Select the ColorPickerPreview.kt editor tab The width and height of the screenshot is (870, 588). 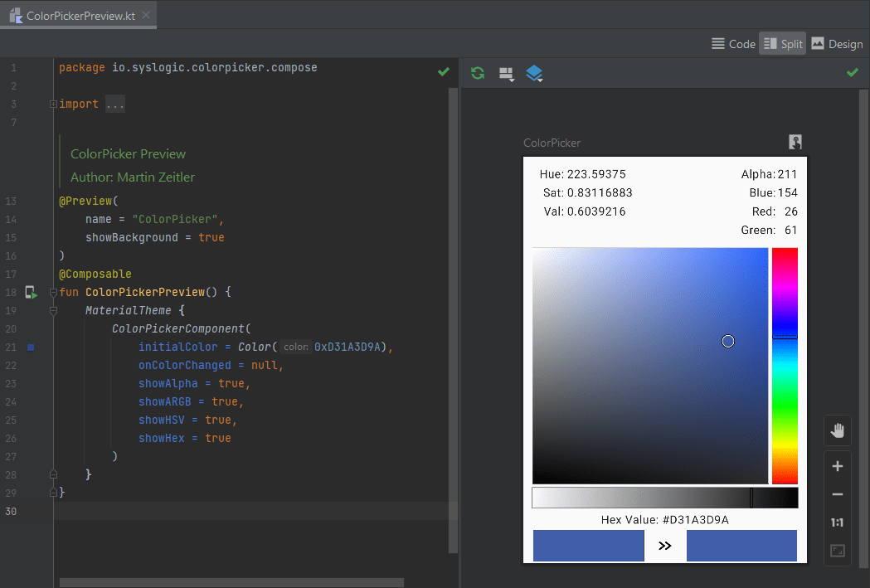(79, 14)
